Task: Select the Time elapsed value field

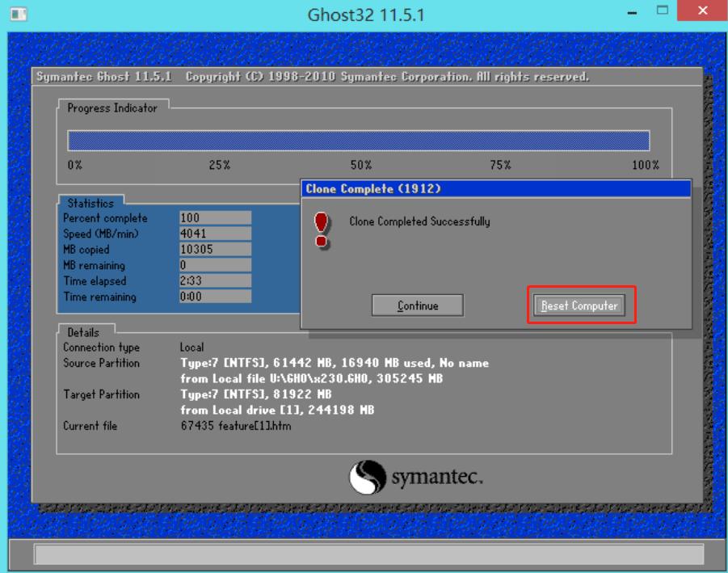Action: 215,281
